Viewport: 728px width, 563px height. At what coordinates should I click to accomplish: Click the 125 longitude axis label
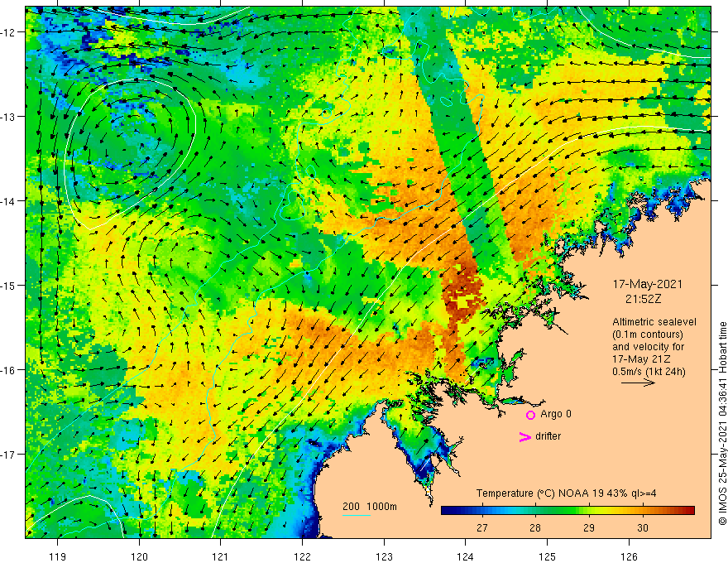547,556
